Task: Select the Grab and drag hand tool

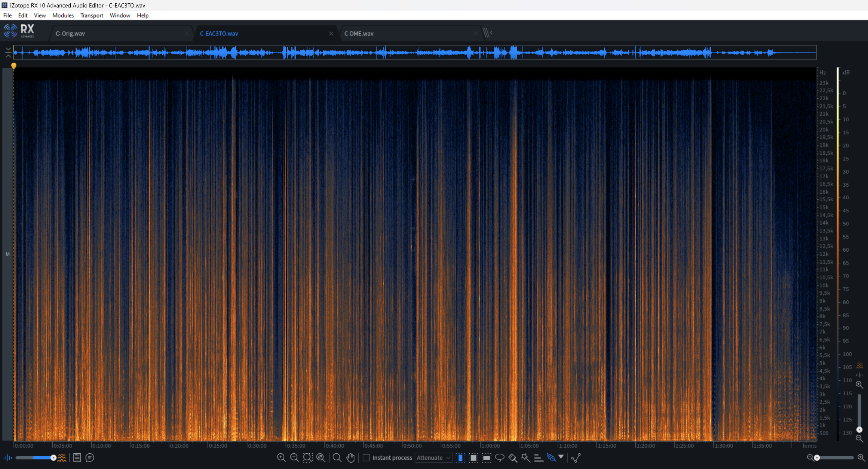Action: point(350,457)
